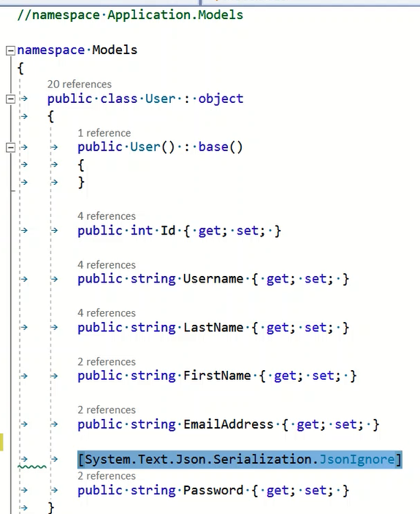Viewport: 420px width, 514px height.
Task: Click the yellow change marker in margin
Action: tap(1, 442)
